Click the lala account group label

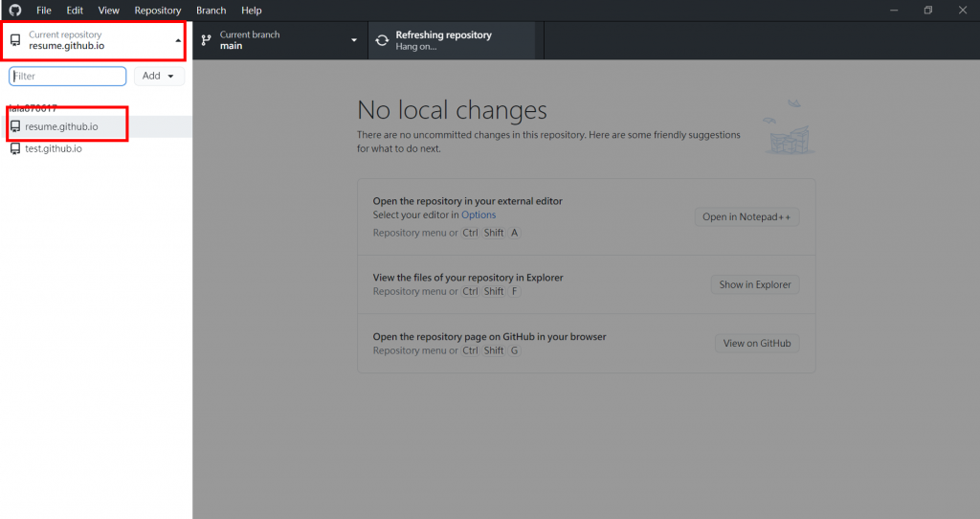tap(33, 108)
